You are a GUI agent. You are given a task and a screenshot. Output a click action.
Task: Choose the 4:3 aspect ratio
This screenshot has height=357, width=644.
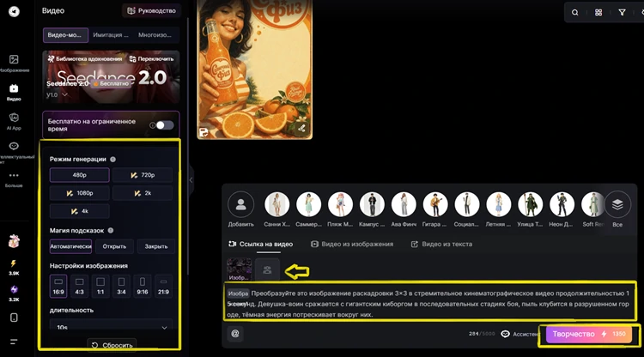click(x=79, y=286)
